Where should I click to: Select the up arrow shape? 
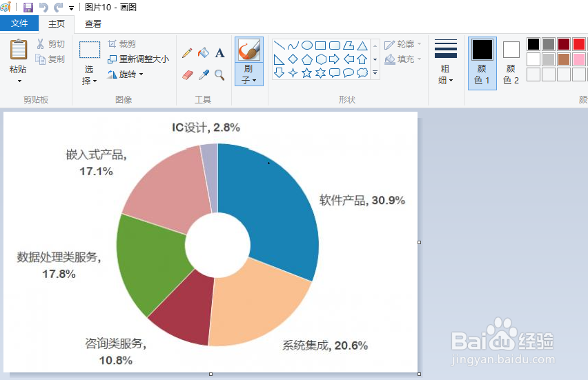pos(362,59)
